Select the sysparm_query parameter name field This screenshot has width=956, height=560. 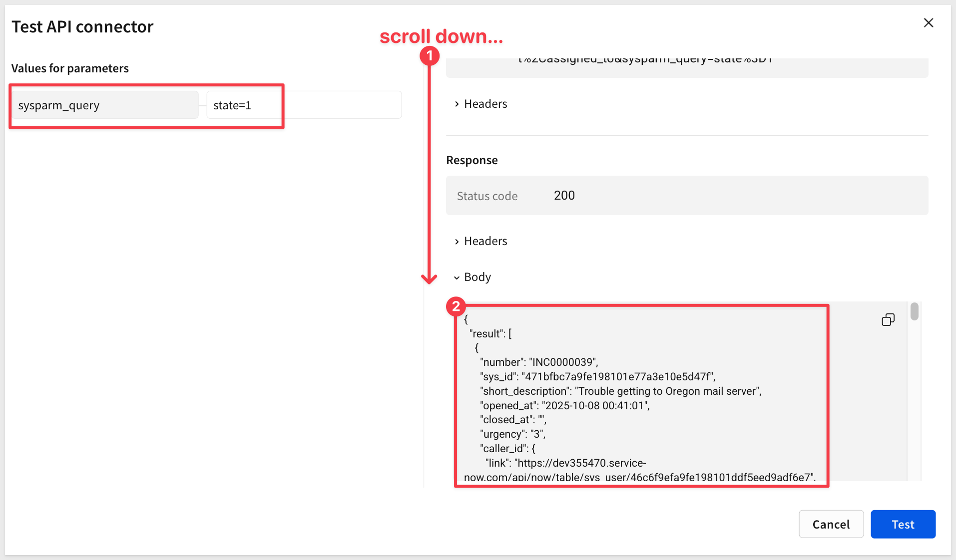(x=105, y=105)
